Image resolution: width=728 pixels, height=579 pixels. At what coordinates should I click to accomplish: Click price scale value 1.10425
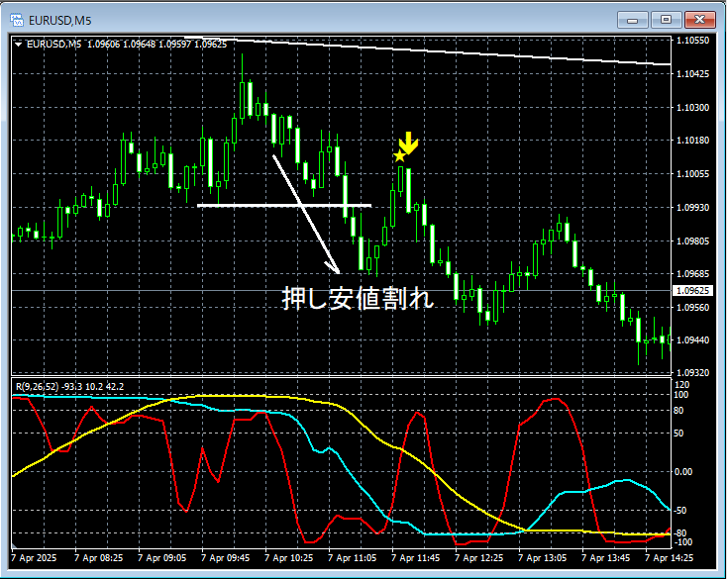(x=692, y=74)
